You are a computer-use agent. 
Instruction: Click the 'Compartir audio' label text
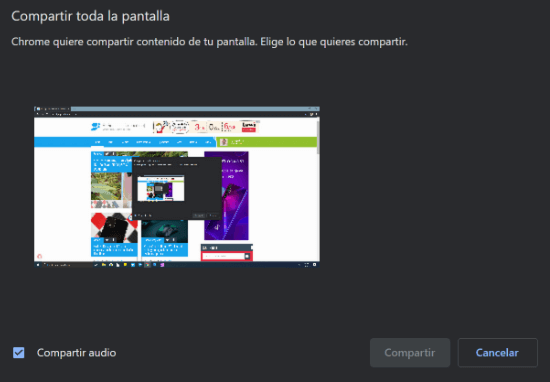point(76,353)
